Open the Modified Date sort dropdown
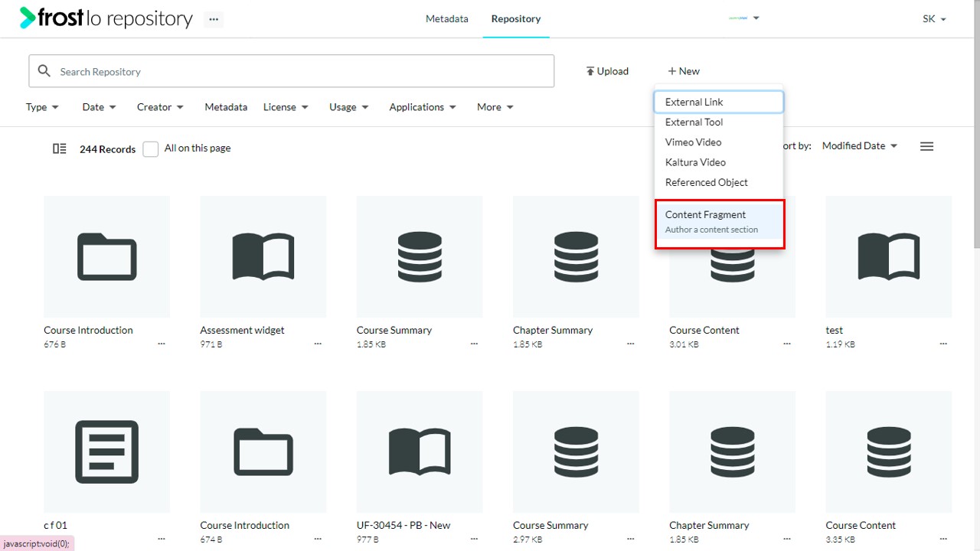This screenshot has height=551, width=980. coord(859,146)
